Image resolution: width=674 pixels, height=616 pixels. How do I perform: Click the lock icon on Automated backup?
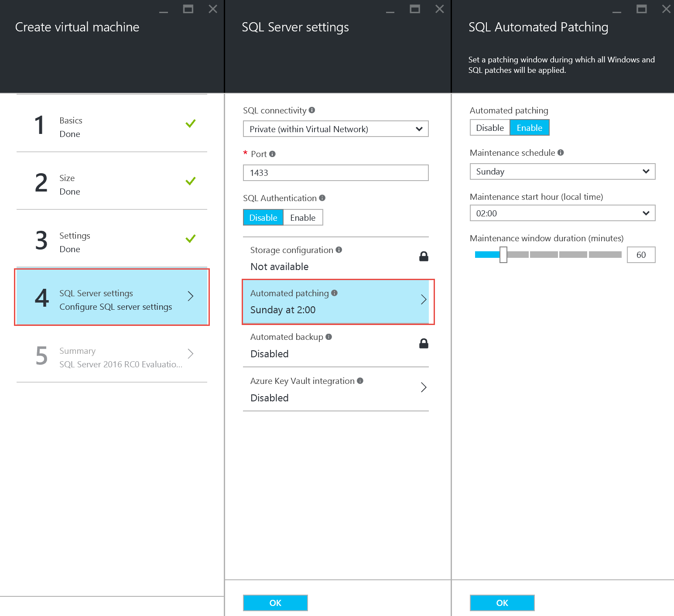[x=424, y=343]
